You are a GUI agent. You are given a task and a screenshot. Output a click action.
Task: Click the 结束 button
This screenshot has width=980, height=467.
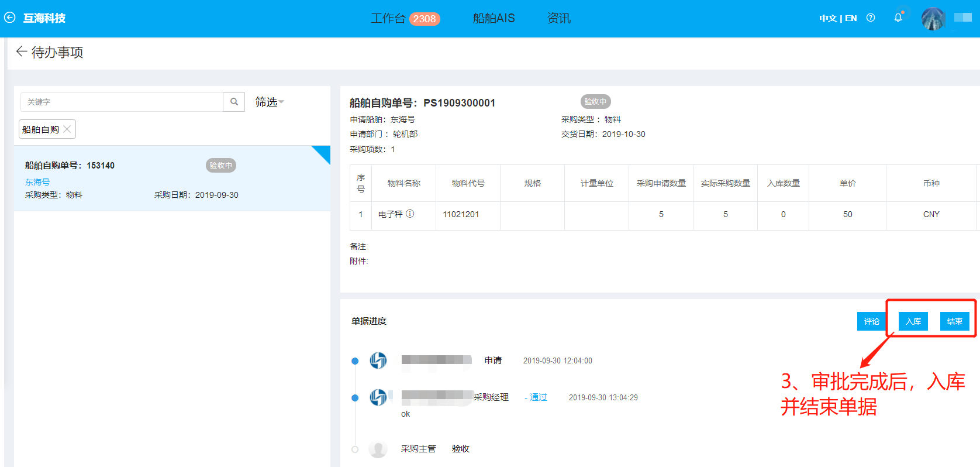(955, 321)
